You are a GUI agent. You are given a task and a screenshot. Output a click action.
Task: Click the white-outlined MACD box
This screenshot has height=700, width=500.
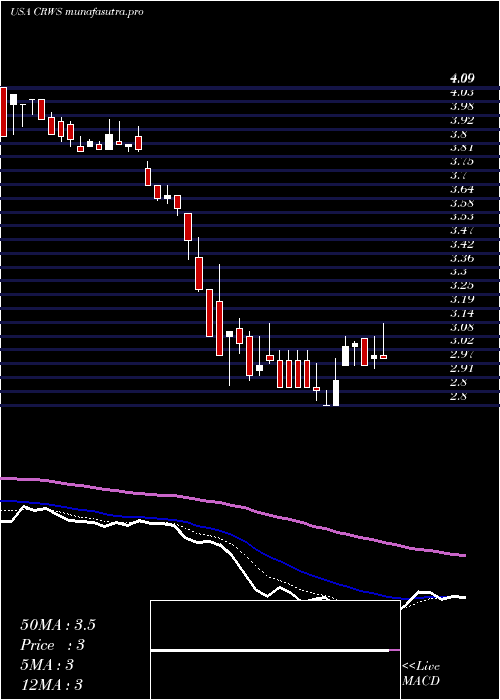(275, 650)
